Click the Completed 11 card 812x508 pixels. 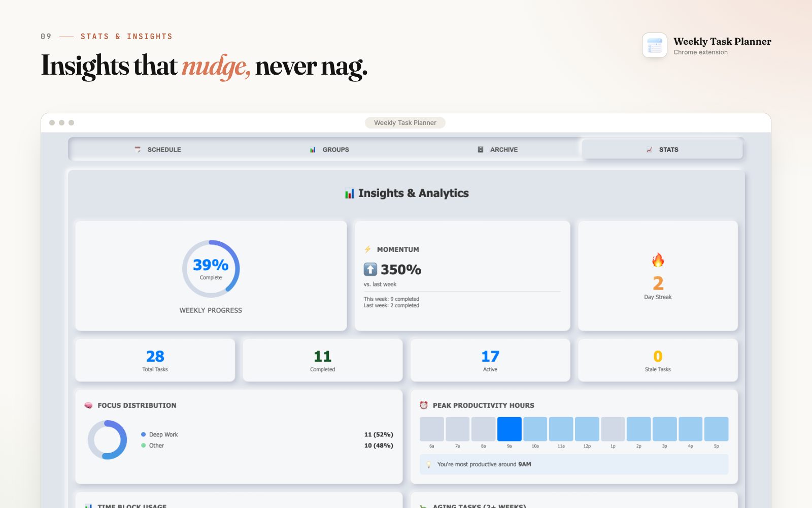tap(323, 360)
